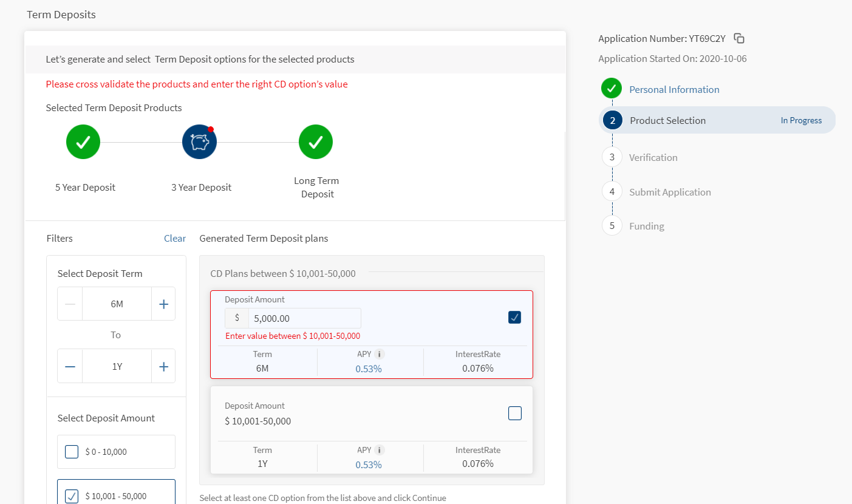Screen dimensions: 852x504
Task: Click the 0.53% APY value for 6M
Action: [369, 369]
